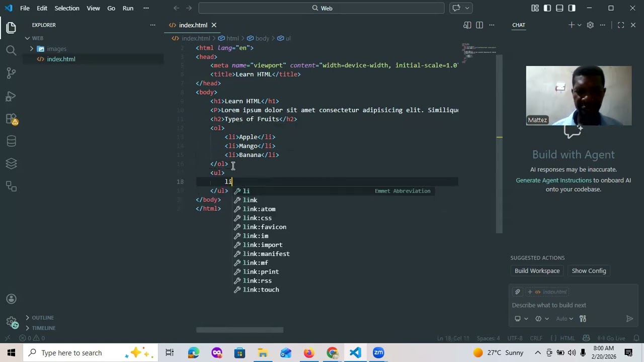Open the Edit menu

coord(42,8)
